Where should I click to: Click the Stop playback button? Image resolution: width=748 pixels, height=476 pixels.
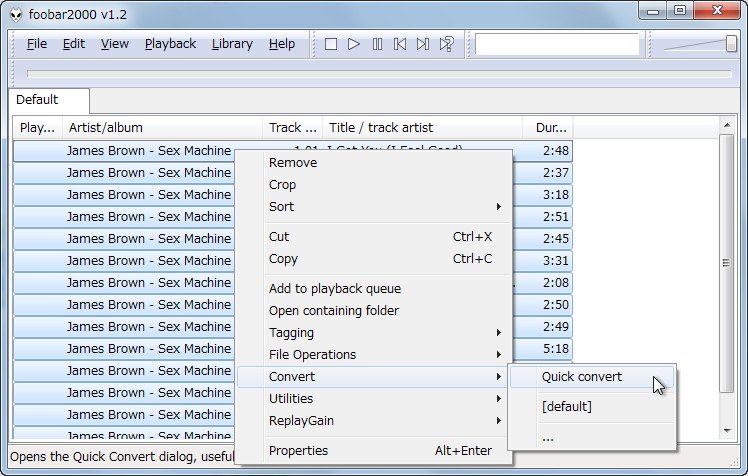point(331,44)
